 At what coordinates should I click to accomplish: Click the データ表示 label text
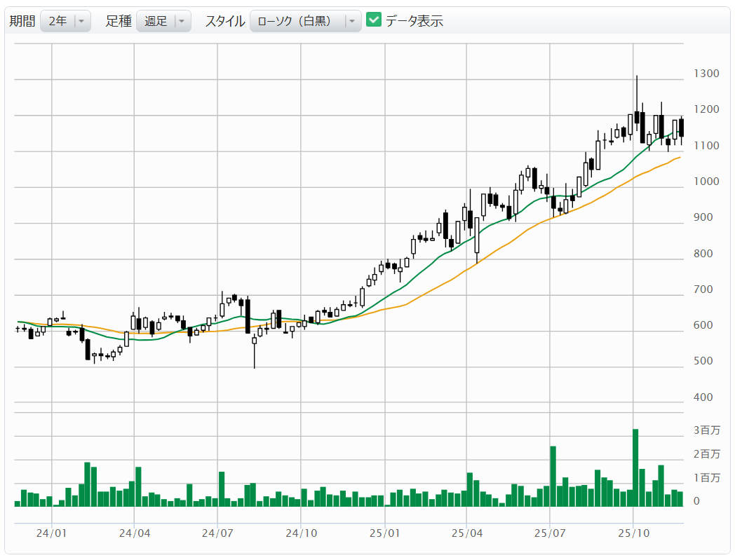click(414, 21)
